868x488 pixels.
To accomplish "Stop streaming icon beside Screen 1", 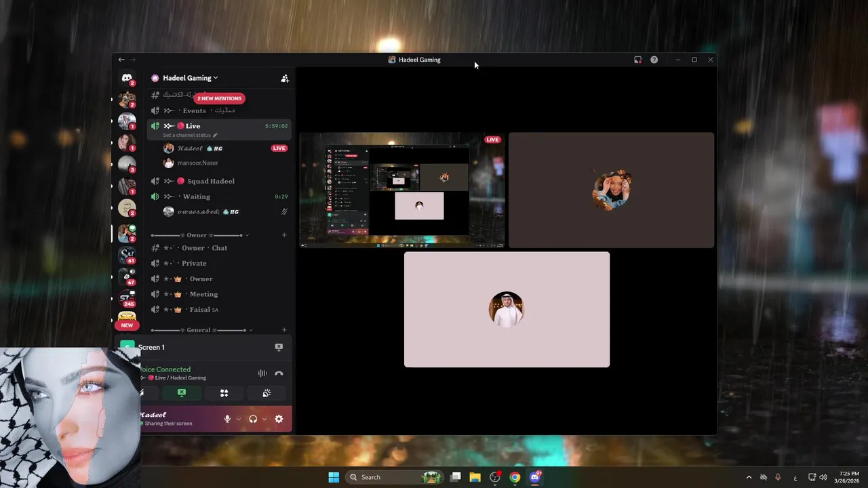I will (x=279, y=347).
